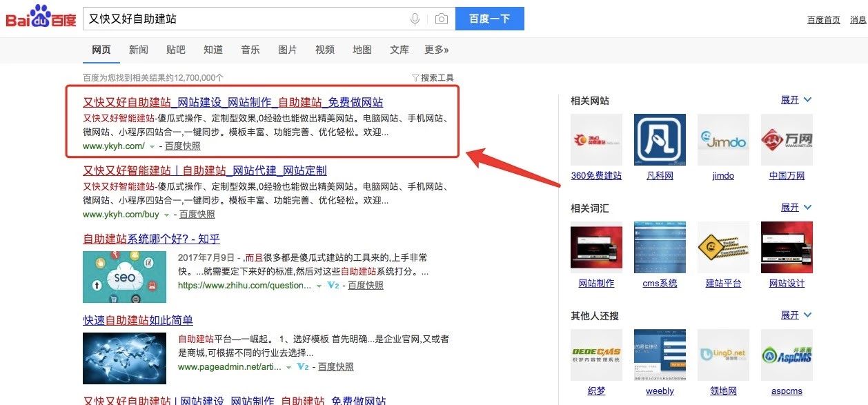
Task: Open dropdown arrow next to pageadmin.net URL
Action: (289, 368)
